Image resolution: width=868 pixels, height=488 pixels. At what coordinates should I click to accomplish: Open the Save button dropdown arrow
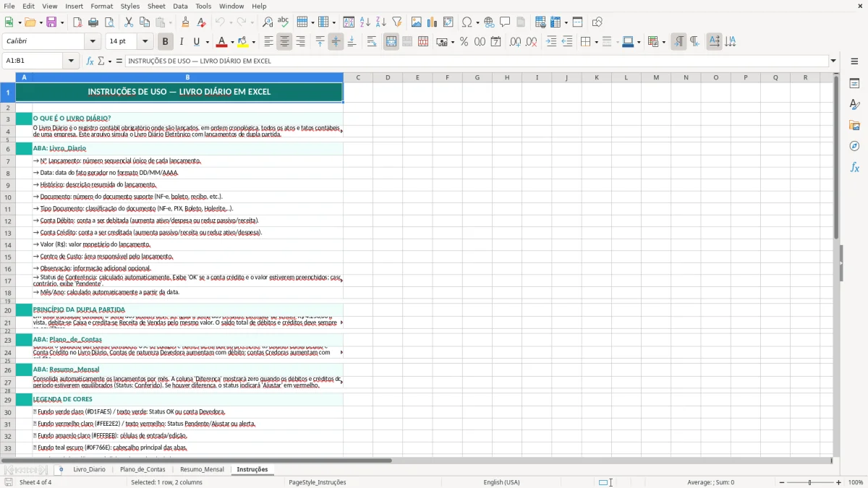click(x=61, y=22)
